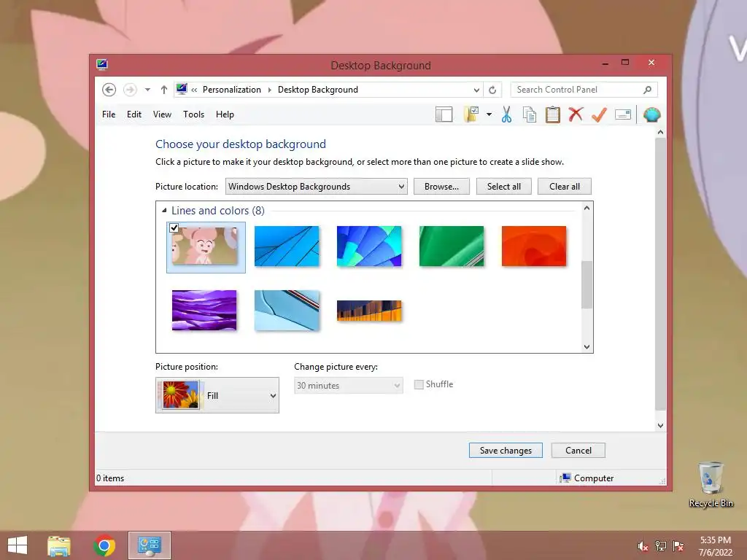747x560 pixels.
Task: Click the search magnifier icon
Action: tap(648, 90)
